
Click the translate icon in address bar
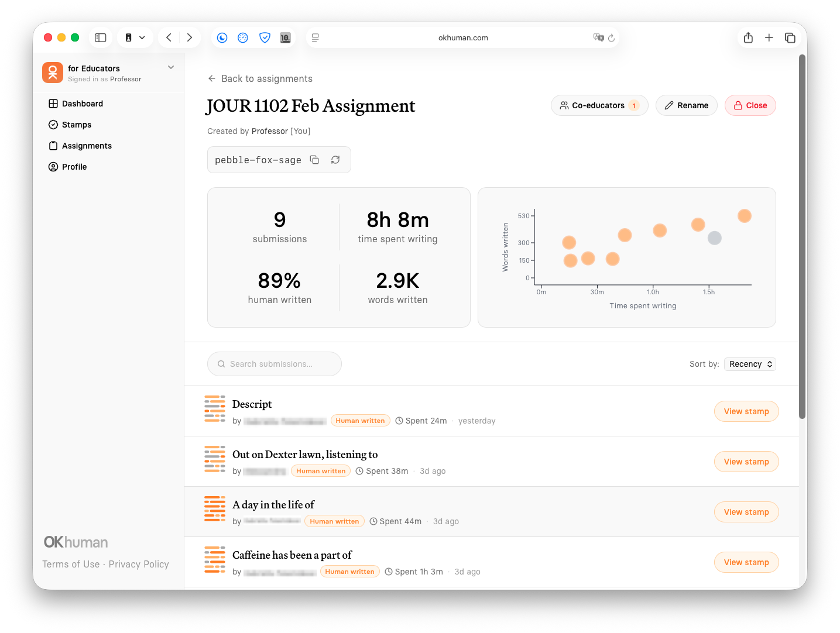click(x=598, y=37)
